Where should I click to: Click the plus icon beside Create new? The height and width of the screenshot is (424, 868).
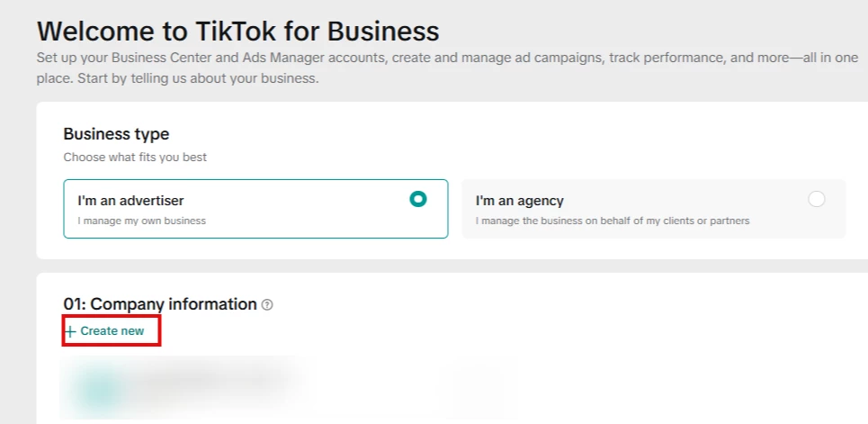(71, 331)
